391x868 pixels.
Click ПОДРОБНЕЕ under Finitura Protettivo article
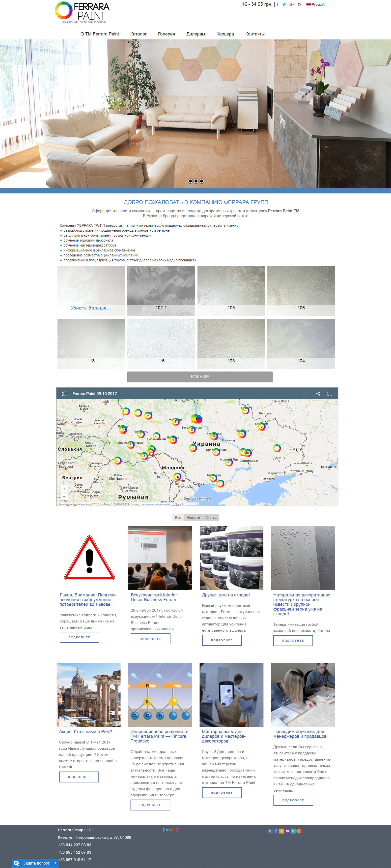coord(151,805)
